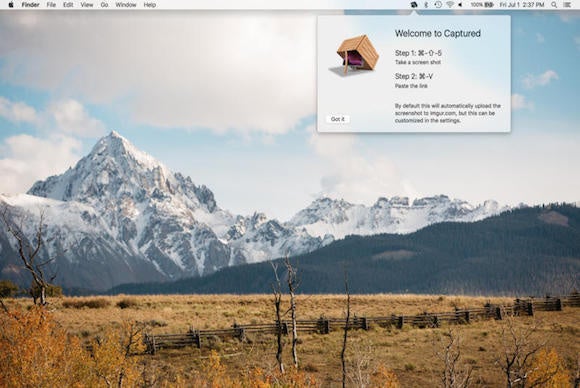Click the date and time clock

522,5
